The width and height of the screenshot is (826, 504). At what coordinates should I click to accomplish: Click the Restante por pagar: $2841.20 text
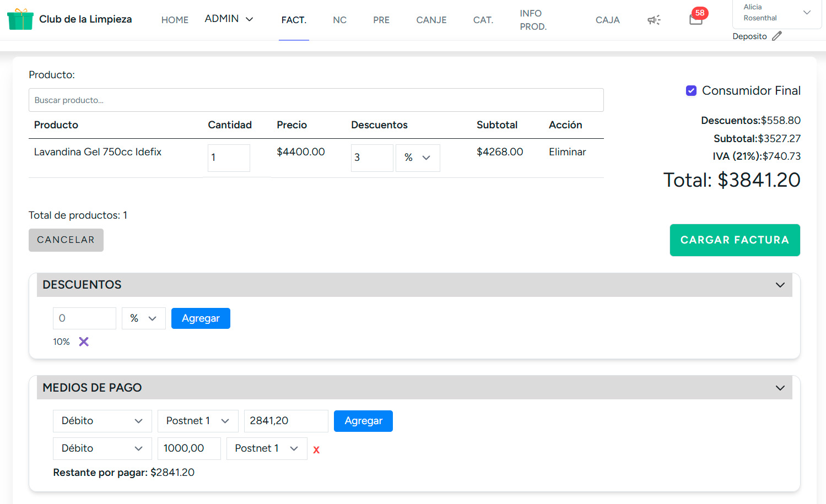pos(124,473)
